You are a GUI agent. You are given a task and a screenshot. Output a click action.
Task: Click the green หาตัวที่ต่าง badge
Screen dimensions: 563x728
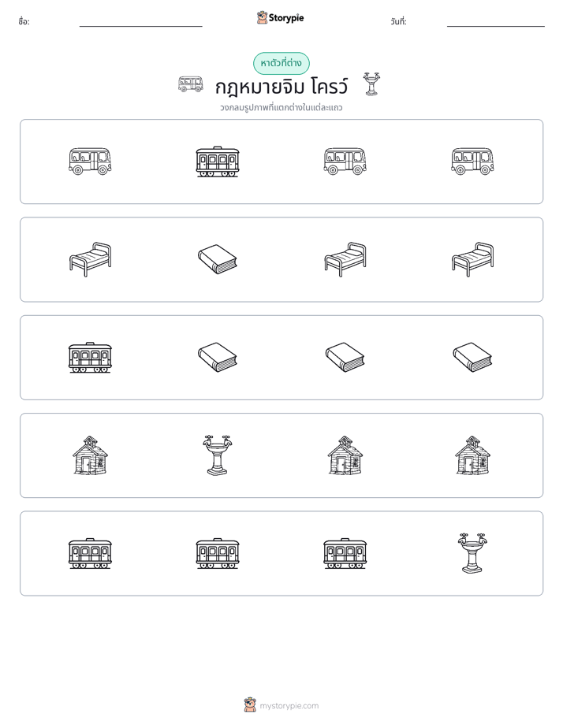[281, 63]
